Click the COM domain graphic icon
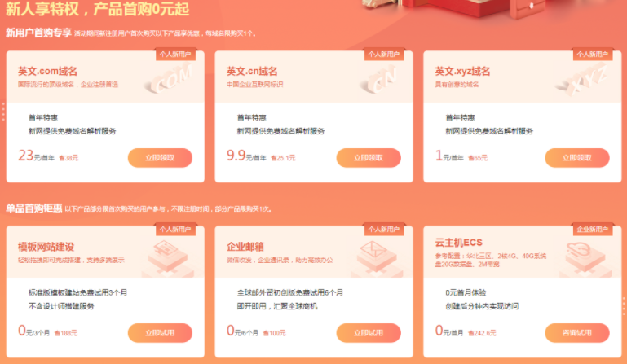The width and height of the screenshot is (627, 364). tap(170, 80)
